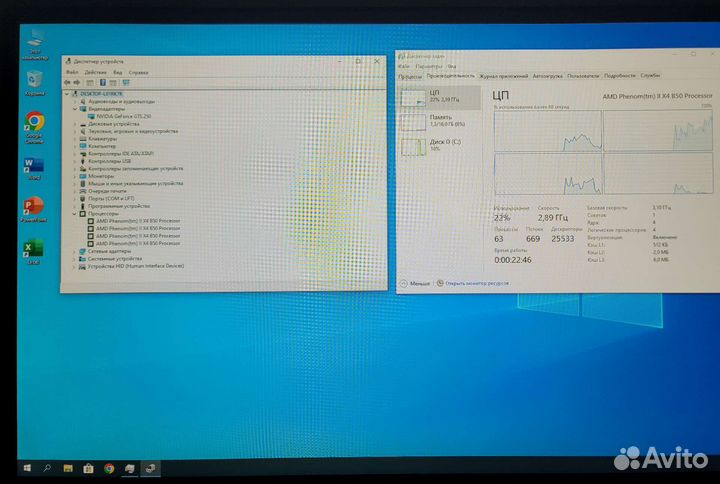Viewport: 720px width, 484px height.
Task: Click the threads count 669
Action: (533, 239)
